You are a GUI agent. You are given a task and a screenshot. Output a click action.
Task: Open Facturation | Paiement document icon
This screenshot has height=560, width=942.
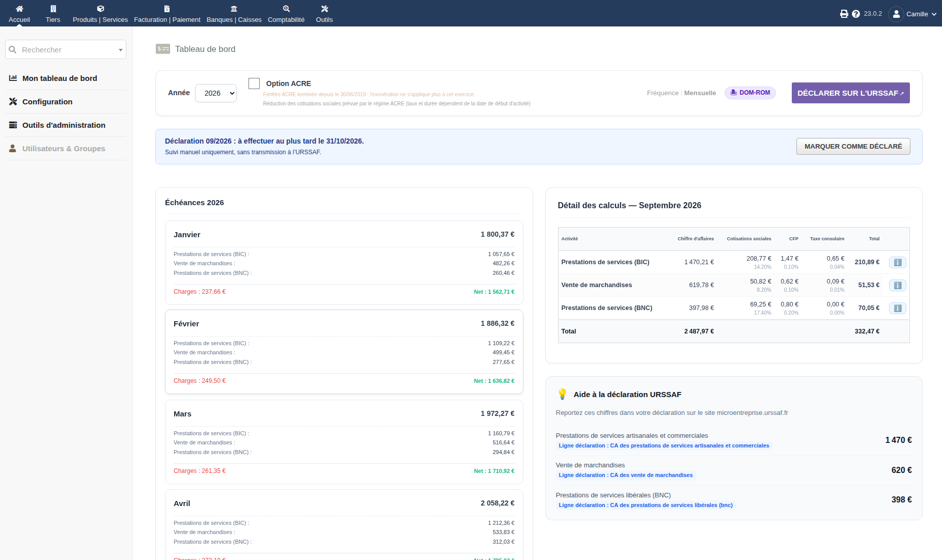(x=167, y=9)
